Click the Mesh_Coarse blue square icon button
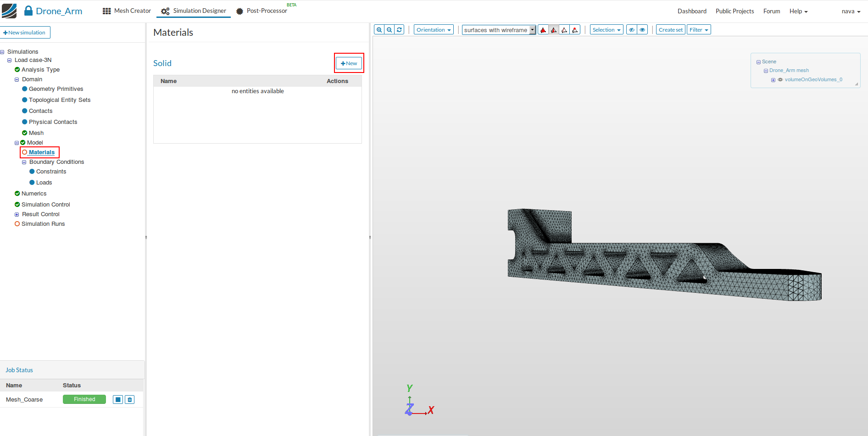This screenshot has width=868, height=436. 118,400
